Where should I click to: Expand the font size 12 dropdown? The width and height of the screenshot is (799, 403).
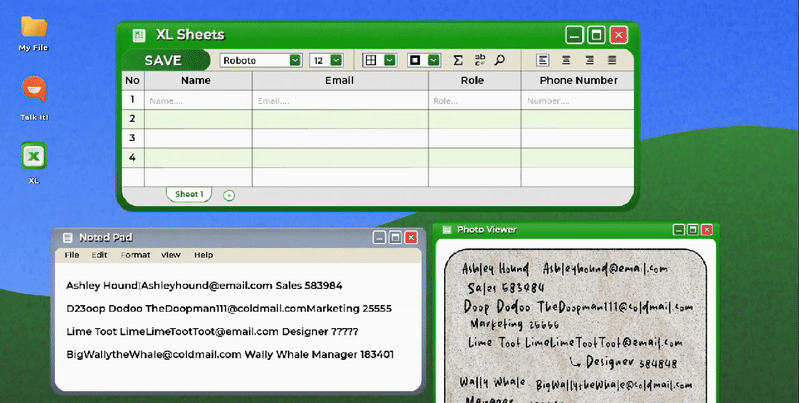tap(336, 60)
